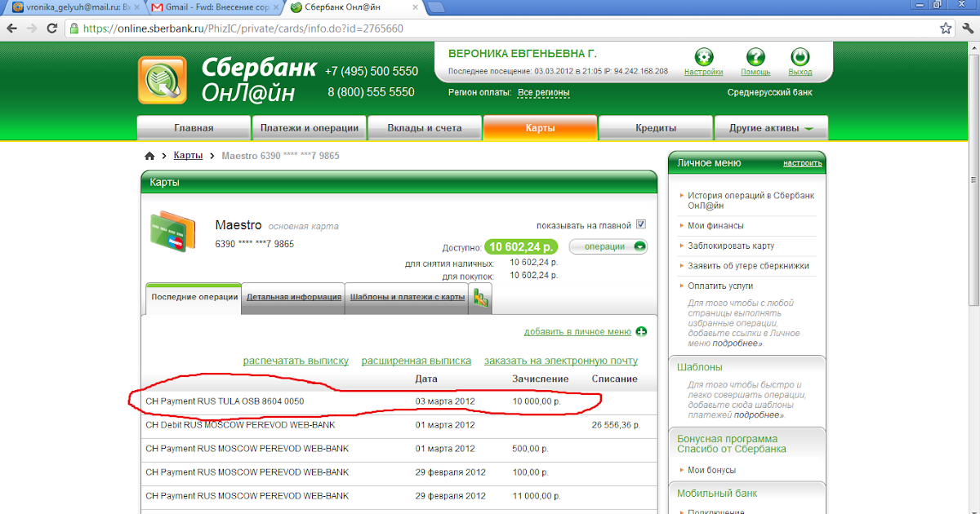
Task: Click Зачисление column header
Action: tap(540, 379)
